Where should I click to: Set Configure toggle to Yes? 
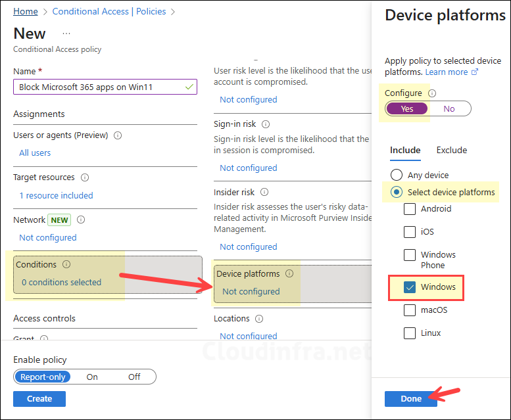click(406, 108)
